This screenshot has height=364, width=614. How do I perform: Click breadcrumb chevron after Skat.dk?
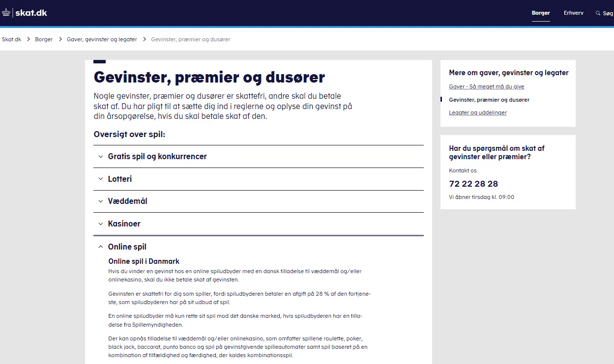[x=28, y=39]
